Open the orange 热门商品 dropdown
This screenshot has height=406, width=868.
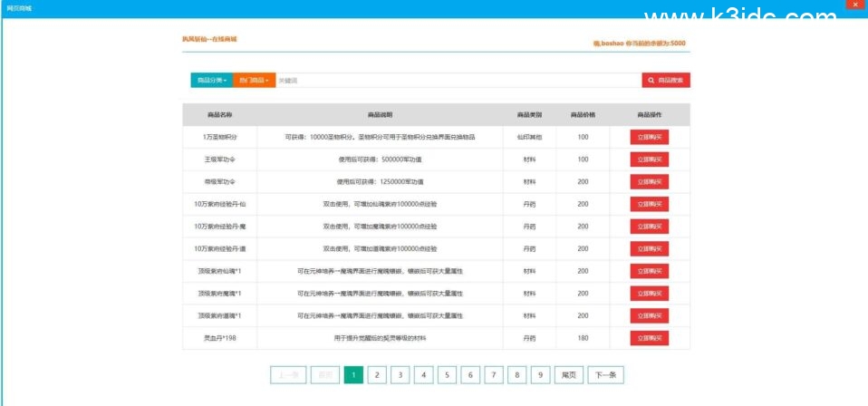click(x=254, y=81)
